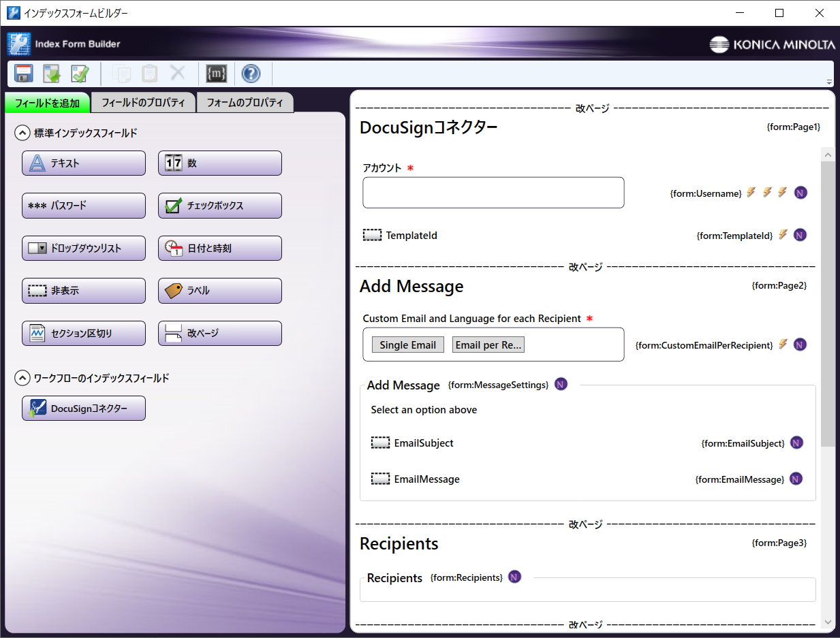Click the Add Message section label
This screenshot has width=840, height=638.
pos(403,385)
